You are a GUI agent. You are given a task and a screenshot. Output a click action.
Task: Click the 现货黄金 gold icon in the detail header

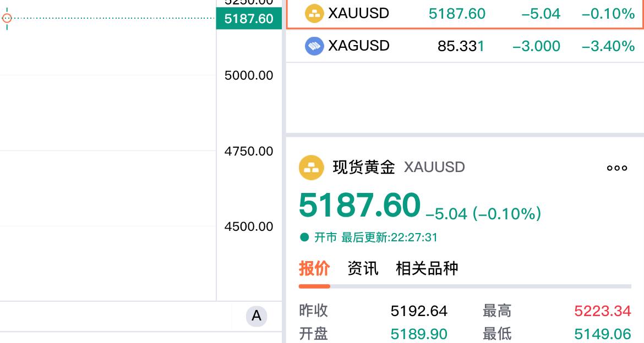(312, 167)
